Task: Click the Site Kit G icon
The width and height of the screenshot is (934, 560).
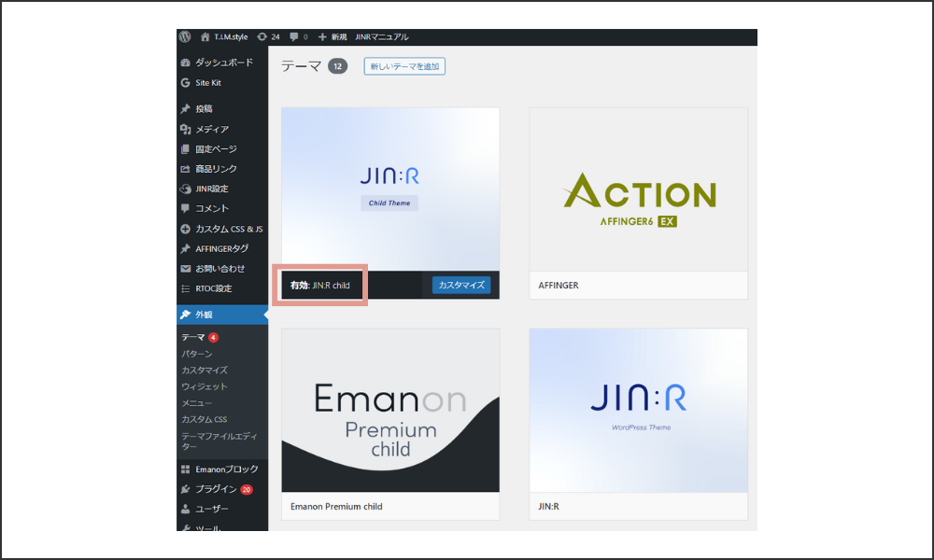Action: (185, 83)
